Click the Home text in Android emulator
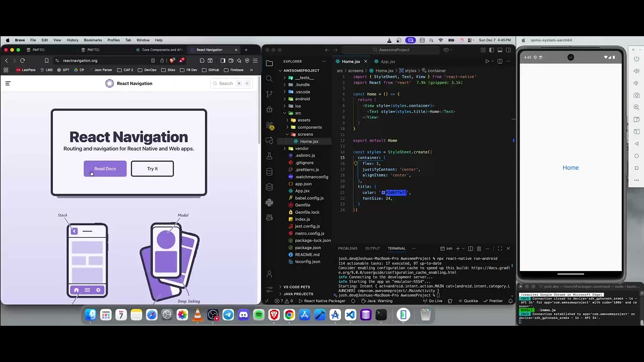This screenshot has height=362, width=644. point(571,168)
